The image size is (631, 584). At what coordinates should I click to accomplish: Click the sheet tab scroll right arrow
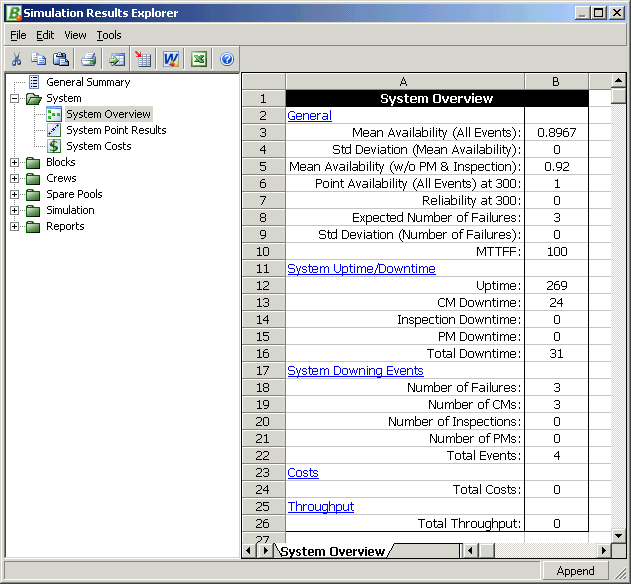(265, 551)
